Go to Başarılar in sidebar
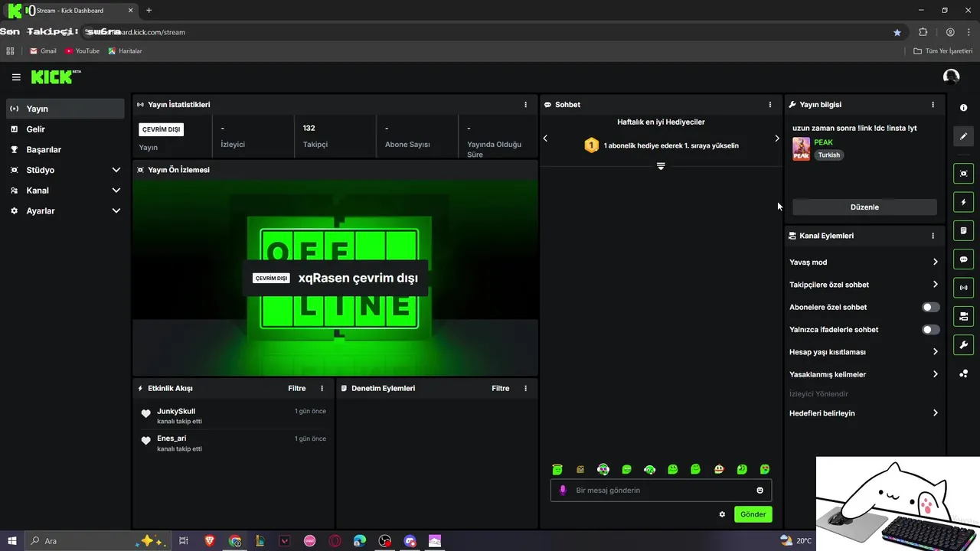The width and height of the screenshot is (980, 551). tap(65, 149)
